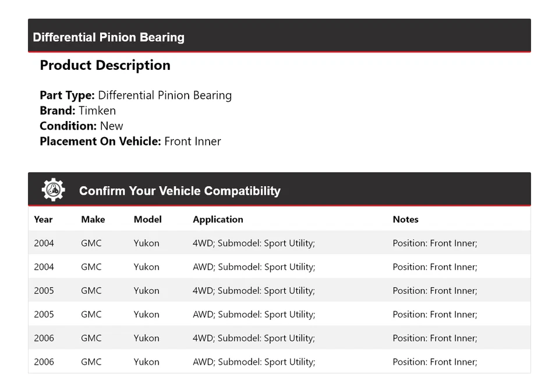The width and height of the screenshot is (559, 392).
Task: Click the Position note in last row
Action: click(435, 362)
